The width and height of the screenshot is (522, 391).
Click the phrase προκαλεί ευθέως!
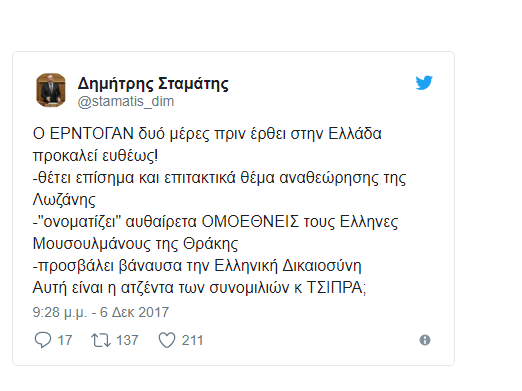[x=95, y=156]
